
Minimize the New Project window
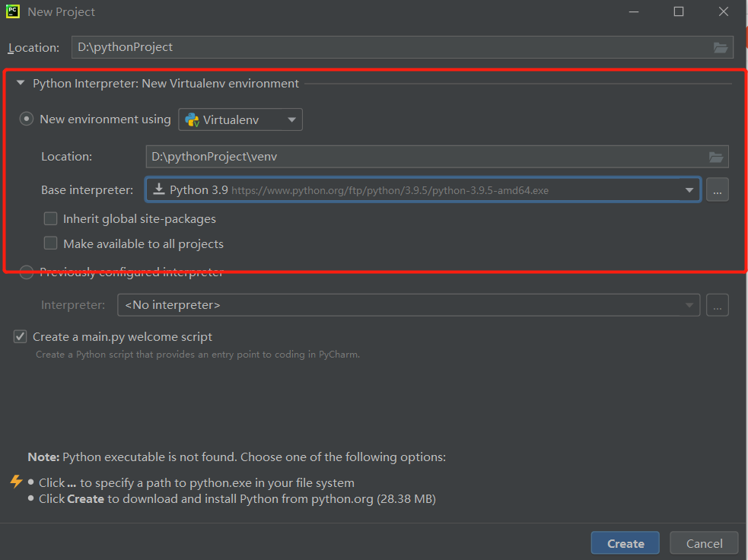point(634,12)
